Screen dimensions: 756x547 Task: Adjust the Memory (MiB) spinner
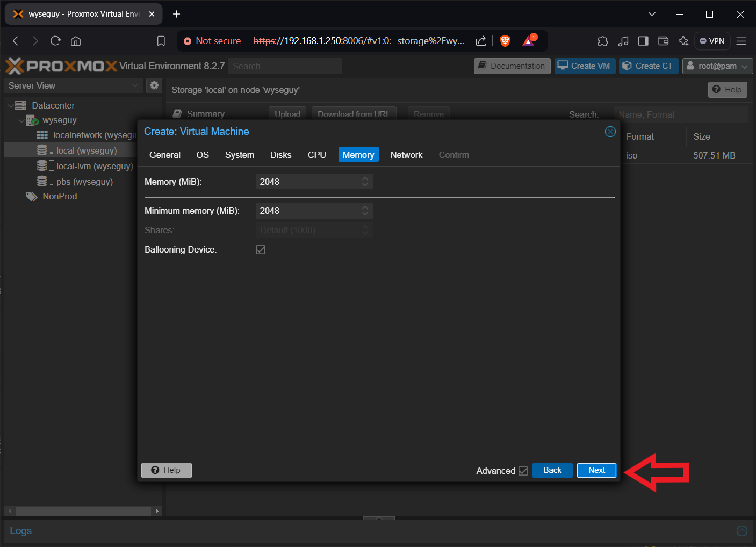[365, 182]
